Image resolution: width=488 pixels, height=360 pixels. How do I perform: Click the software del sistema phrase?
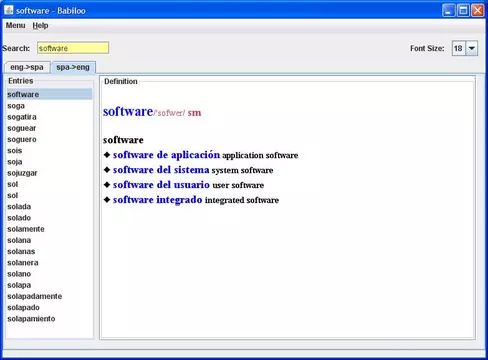[x=161, y=170]
